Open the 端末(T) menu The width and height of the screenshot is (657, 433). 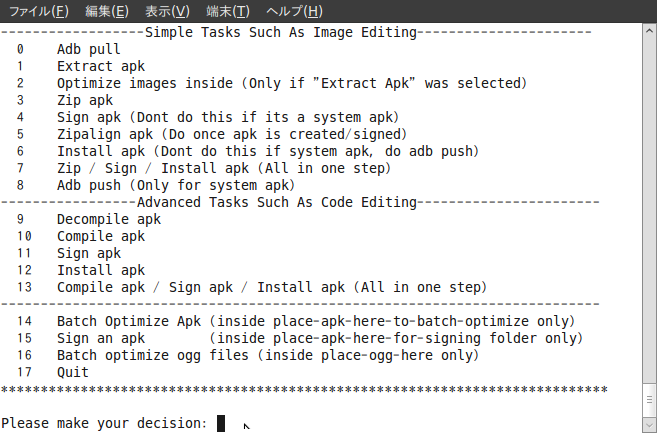click(x=228, y=11)
